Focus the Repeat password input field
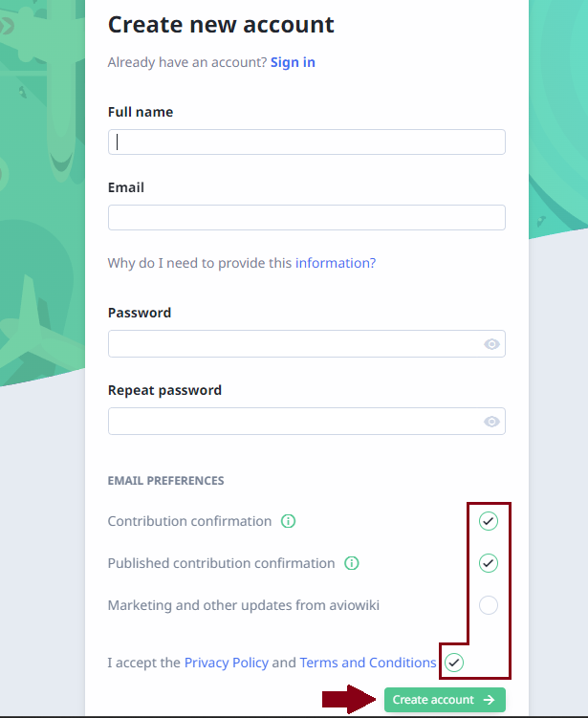Viewport: 588px width, 718px height. point(307,422)
